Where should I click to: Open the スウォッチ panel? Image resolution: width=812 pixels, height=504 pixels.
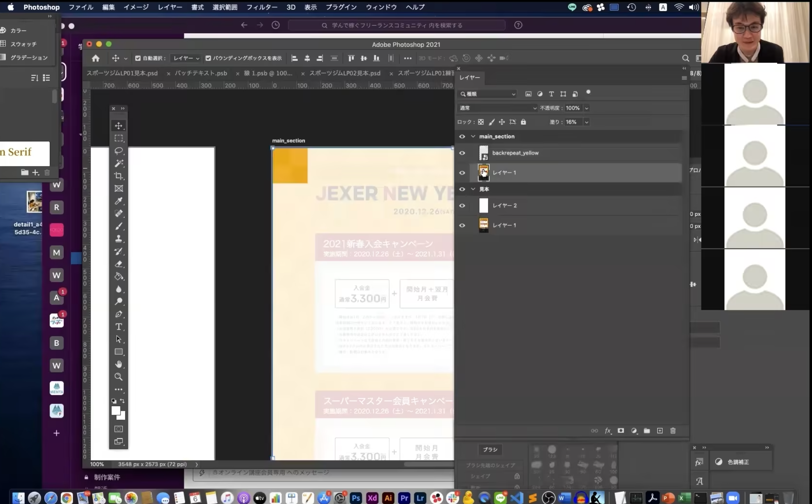23,44
